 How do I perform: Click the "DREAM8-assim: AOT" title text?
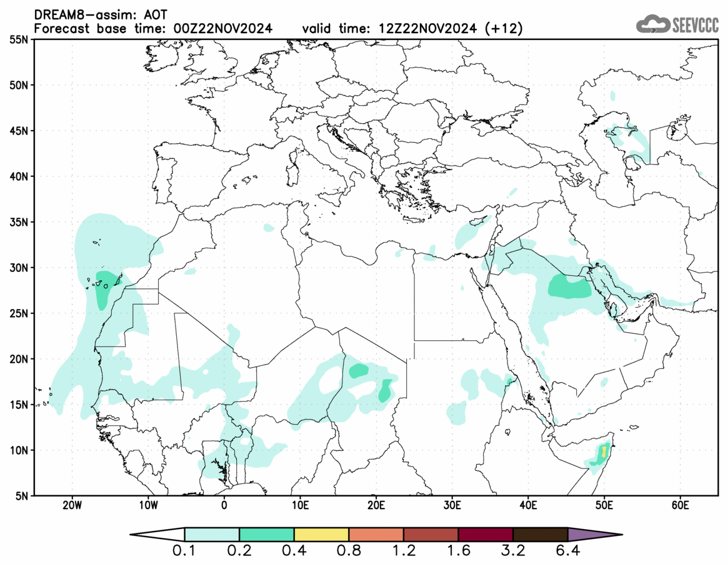(x=101, y=15)
